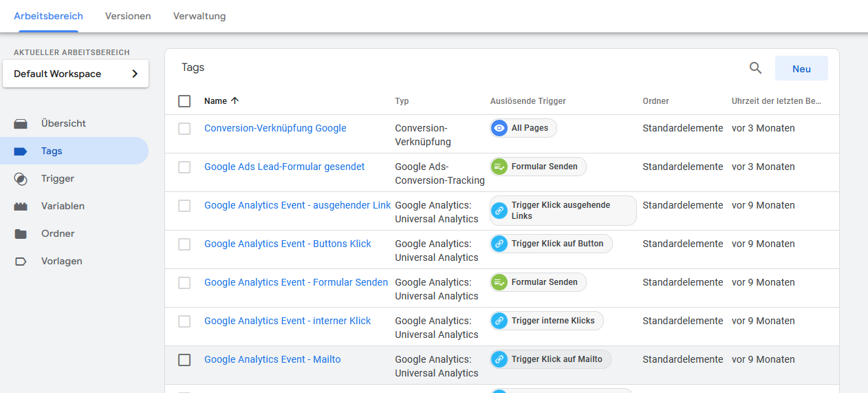Click the search magnifier icon in Tags
868x393 pixels.
755,68
